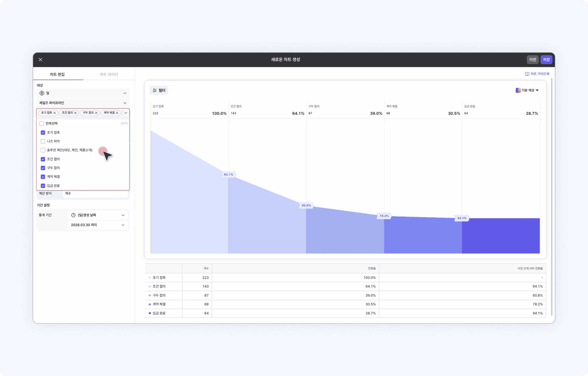
Task: Click the 이전 button
Action: (533, 60)
